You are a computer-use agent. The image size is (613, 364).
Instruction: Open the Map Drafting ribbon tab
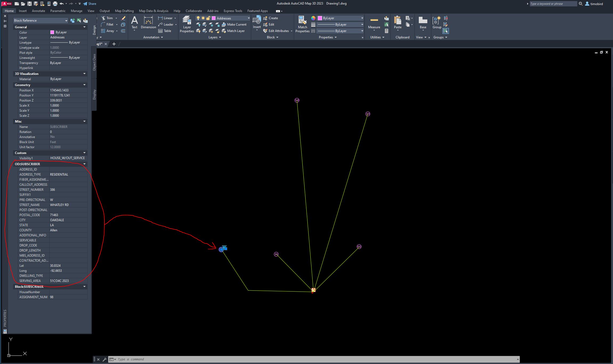click(124, 11)
